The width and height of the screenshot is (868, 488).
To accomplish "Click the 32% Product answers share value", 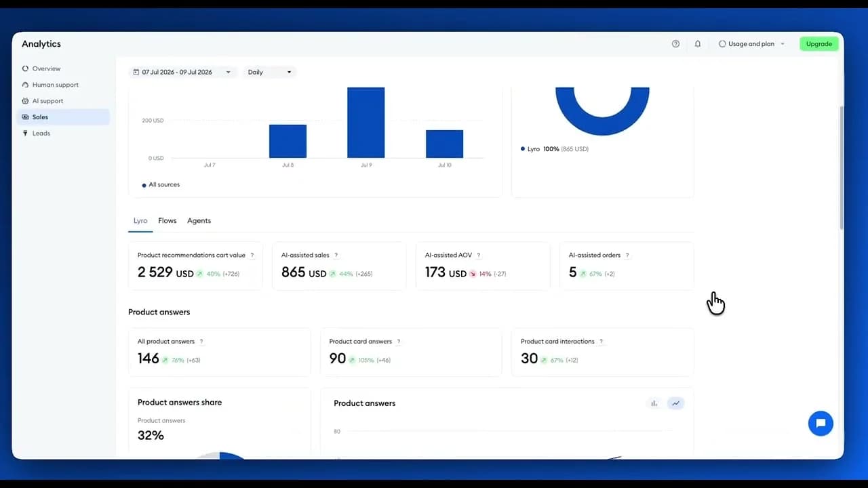I will [151, 435].
